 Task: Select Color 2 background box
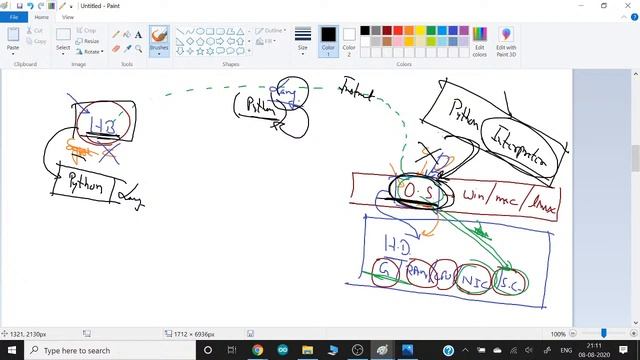[349, 41]
